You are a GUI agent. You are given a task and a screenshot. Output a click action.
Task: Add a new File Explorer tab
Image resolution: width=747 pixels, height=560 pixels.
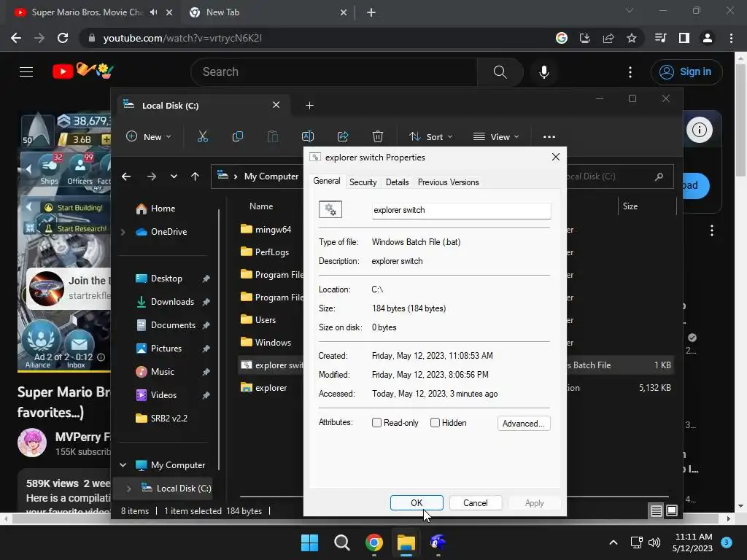click(309, 105)
